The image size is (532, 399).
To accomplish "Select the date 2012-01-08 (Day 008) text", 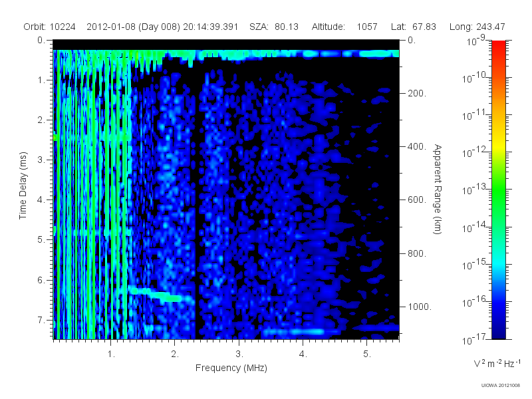I will (x=134, y=27).
